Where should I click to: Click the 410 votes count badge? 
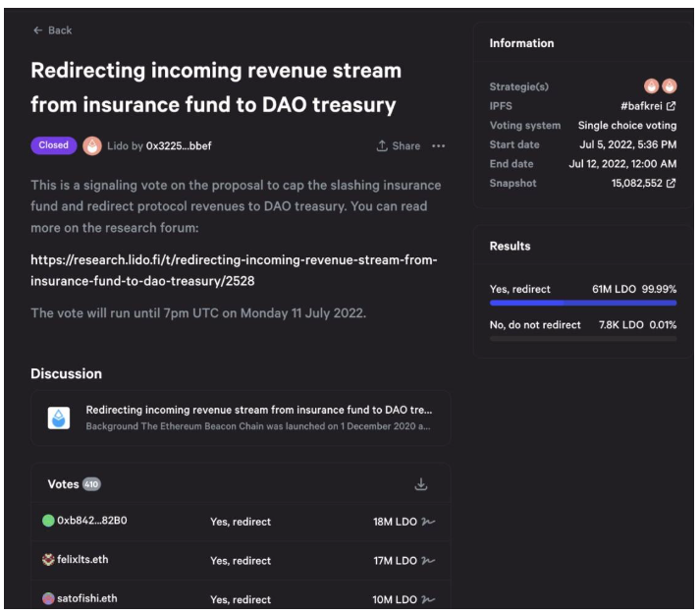[91, 484]
